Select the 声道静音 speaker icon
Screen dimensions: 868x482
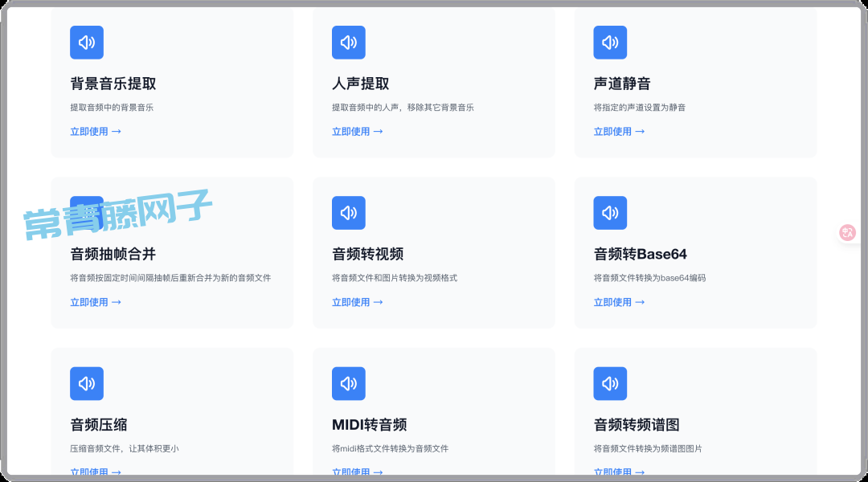(x=610, y=43)
